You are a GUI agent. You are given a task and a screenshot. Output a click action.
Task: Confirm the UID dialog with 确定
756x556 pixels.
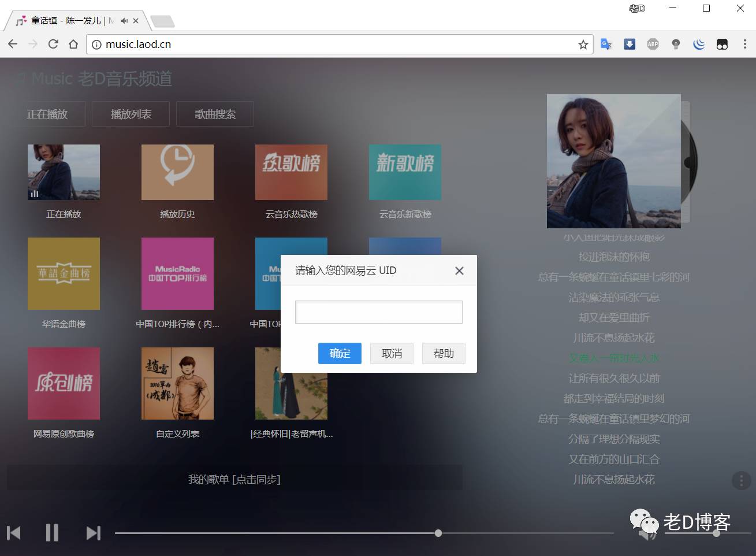coord(340,353)
